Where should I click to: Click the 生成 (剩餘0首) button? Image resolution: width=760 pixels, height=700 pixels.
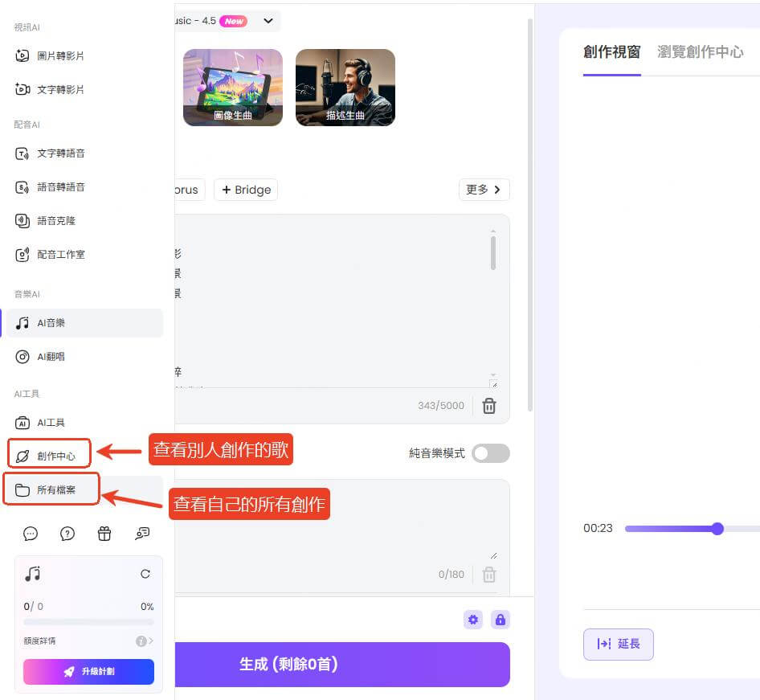click(342, 664)
